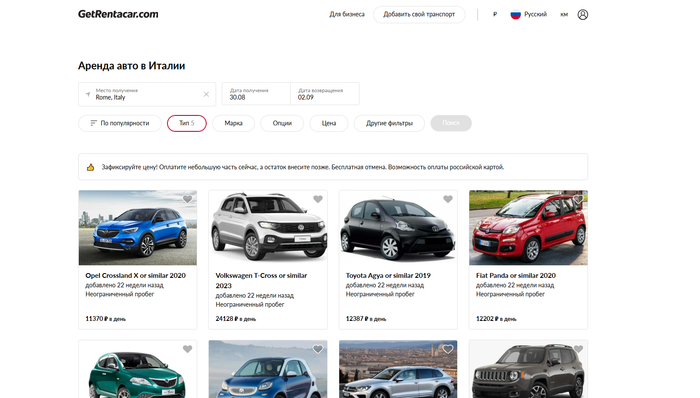Image resolution: width=700 pixels, height=398 pixels.
Task: Open the Цена filter dropdown
Action: pyautogui.click(x=329, y=123)
